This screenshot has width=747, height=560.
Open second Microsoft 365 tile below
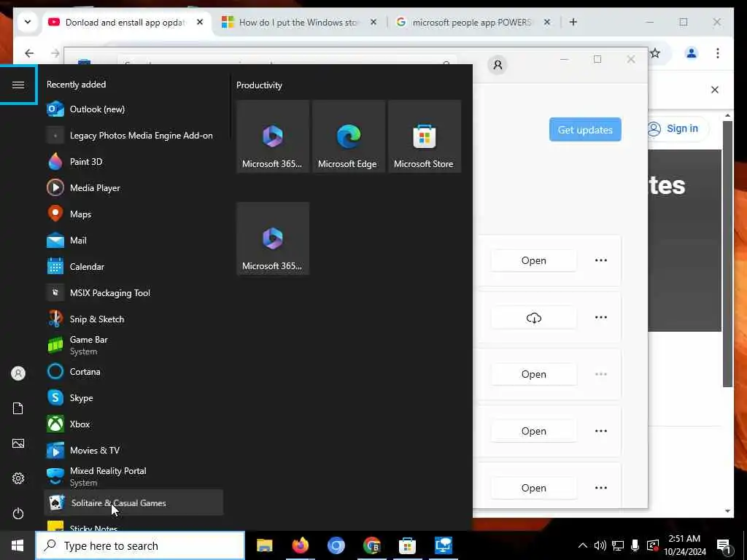click(x=273, y=238)
